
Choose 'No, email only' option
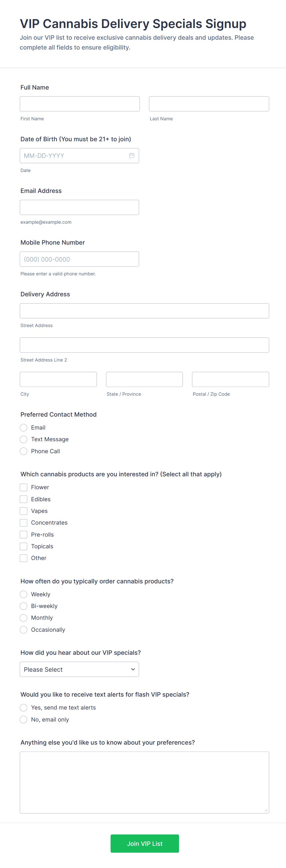point(24,719)
